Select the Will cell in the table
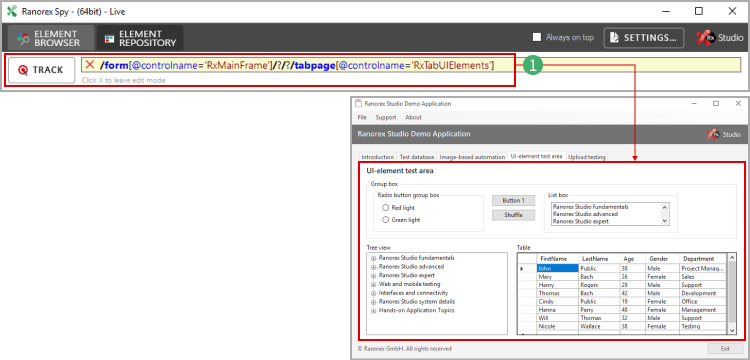The width and height of the screenshot is (750, 360). pos(558,318)
